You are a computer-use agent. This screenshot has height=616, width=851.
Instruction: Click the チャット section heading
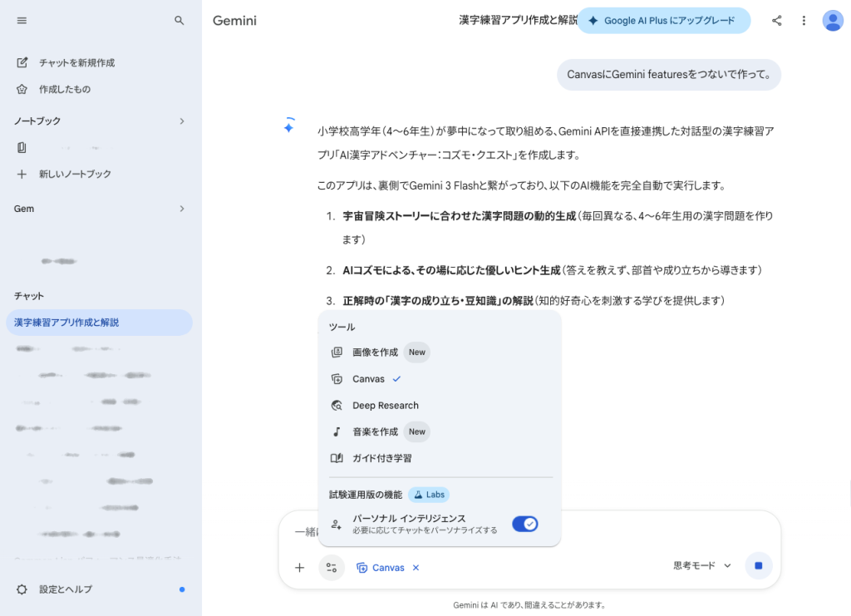point(29,296)
